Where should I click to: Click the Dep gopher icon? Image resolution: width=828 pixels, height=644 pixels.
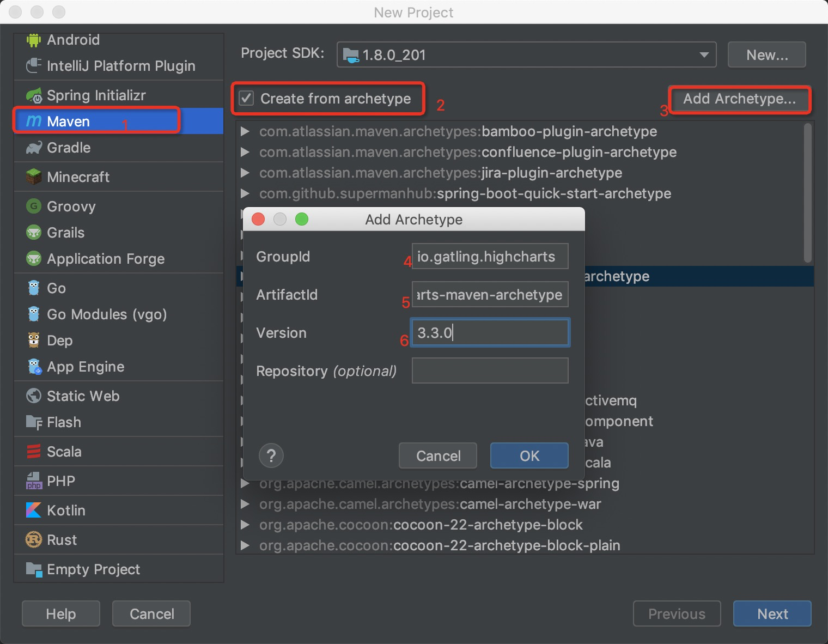34,341
